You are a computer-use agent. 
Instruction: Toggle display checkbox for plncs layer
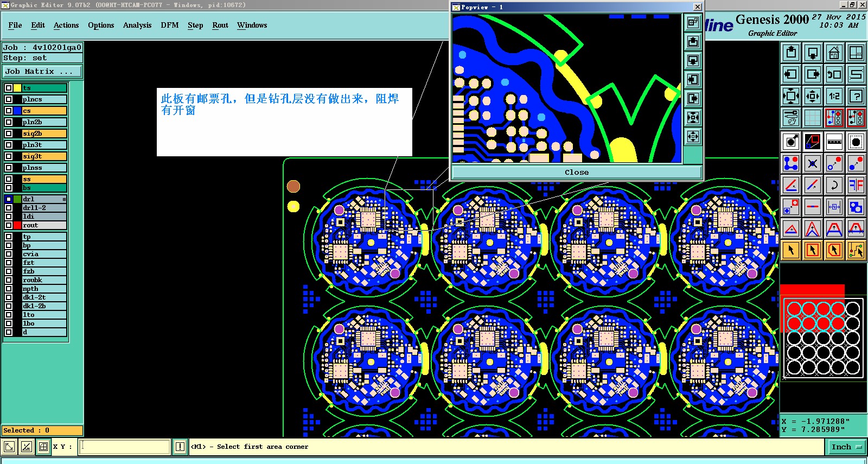(9, 99)
